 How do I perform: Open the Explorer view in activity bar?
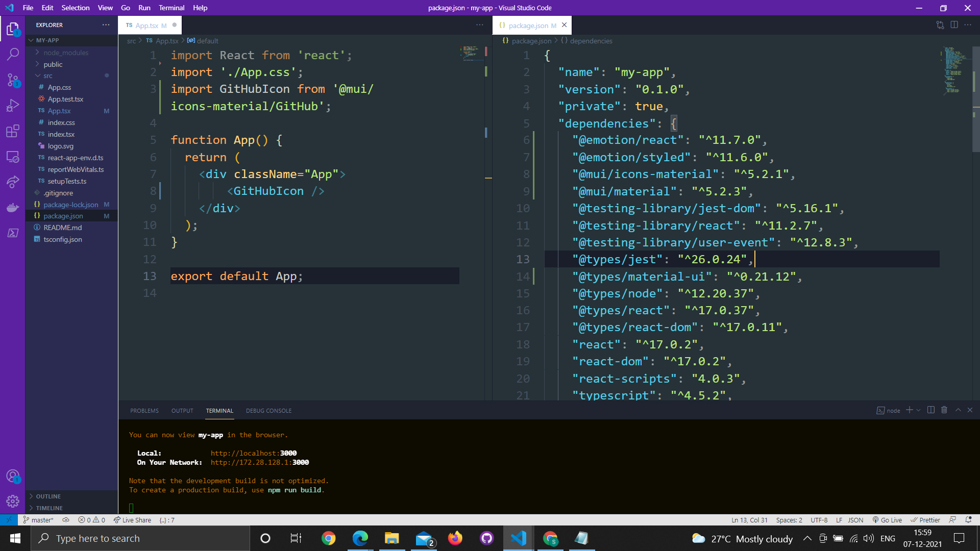click(x=13, y=29)
